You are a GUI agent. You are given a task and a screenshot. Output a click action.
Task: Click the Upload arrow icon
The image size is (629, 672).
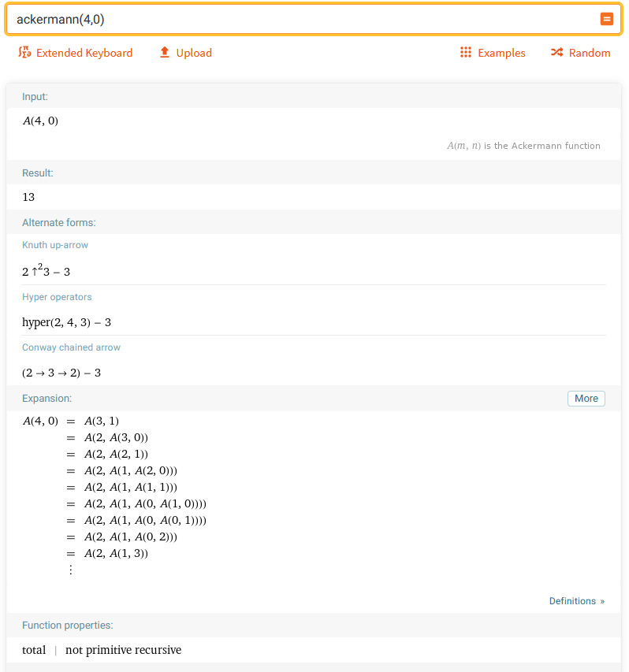[165, 53]
